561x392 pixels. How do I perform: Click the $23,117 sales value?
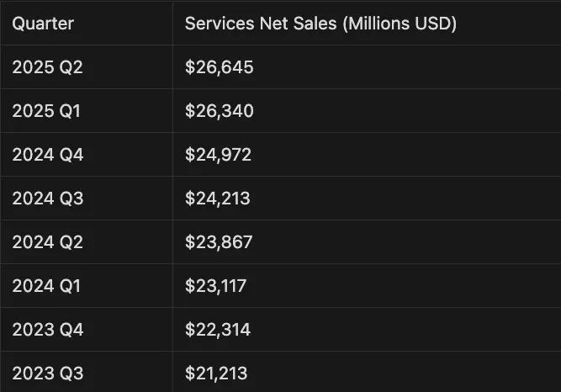[x=216, y=286]
